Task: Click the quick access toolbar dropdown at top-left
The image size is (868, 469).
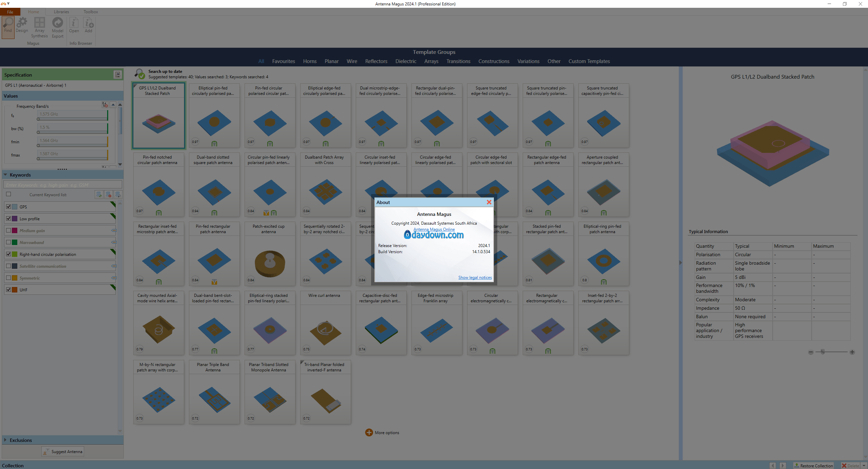Action: tap(8, 4)
